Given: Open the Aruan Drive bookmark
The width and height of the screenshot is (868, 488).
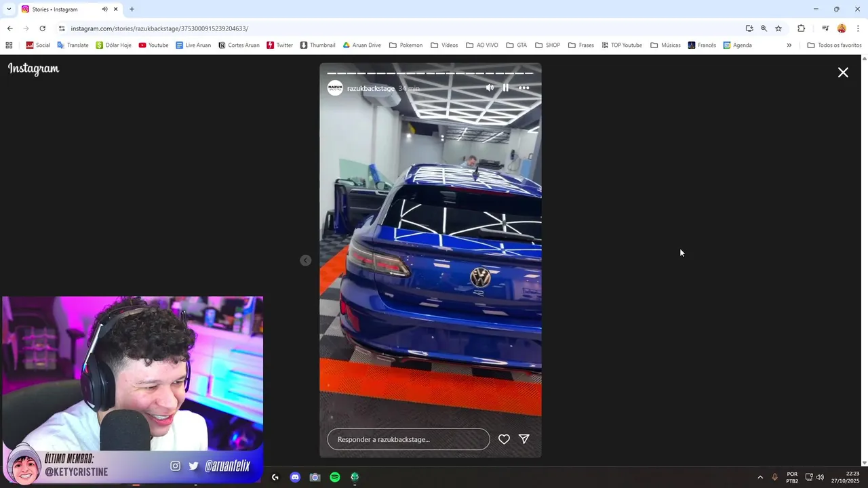Looking at the screenshot, I should click(x=361, y=45).
